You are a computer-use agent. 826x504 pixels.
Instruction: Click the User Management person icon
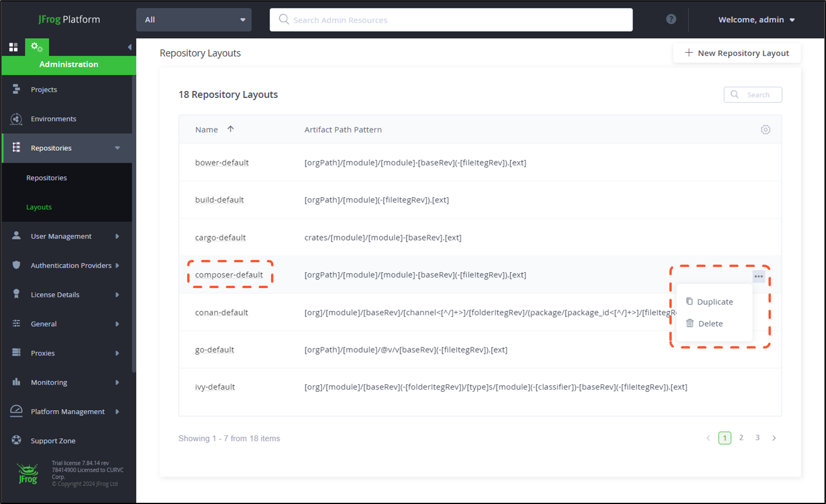[16, 235]
